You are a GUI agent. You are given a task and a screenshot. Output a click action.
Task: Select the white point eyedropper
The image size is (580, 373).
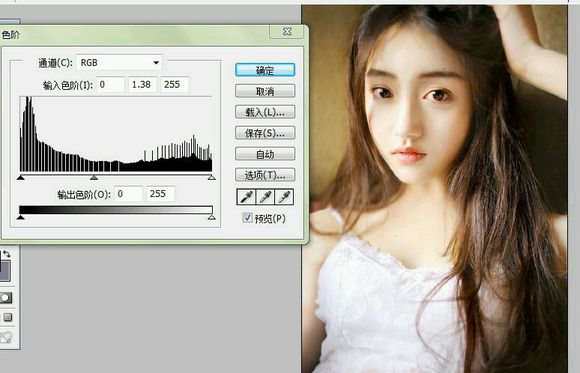click(284, 197)
